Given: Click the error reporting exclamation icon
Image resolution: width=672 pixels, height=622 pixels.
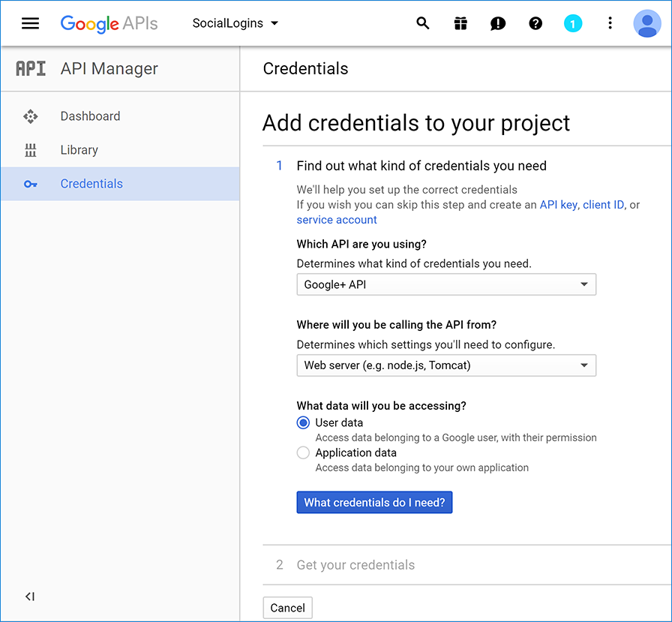Looking at the screenshot, I should pyautogui.click(x=498, y=23).
